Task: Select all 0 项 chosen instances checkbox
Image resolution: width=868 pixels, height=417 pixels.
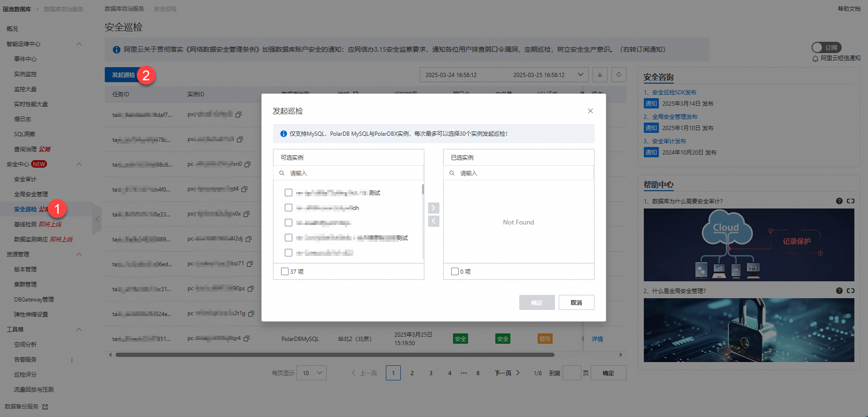Action: pyautogui.click(x=455, y=271)
